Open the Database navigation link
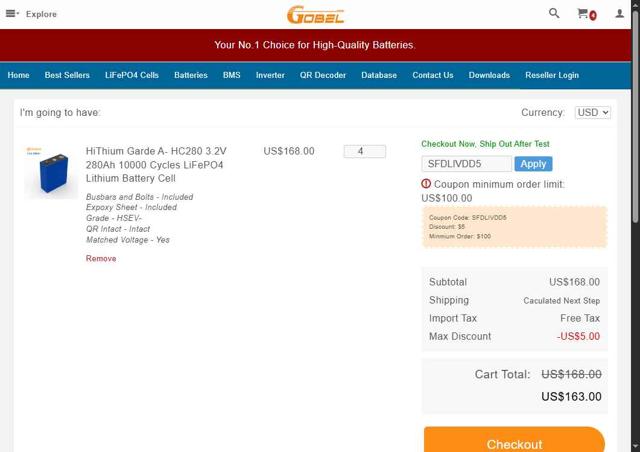 pyautogui.click(x=379, y=75)
